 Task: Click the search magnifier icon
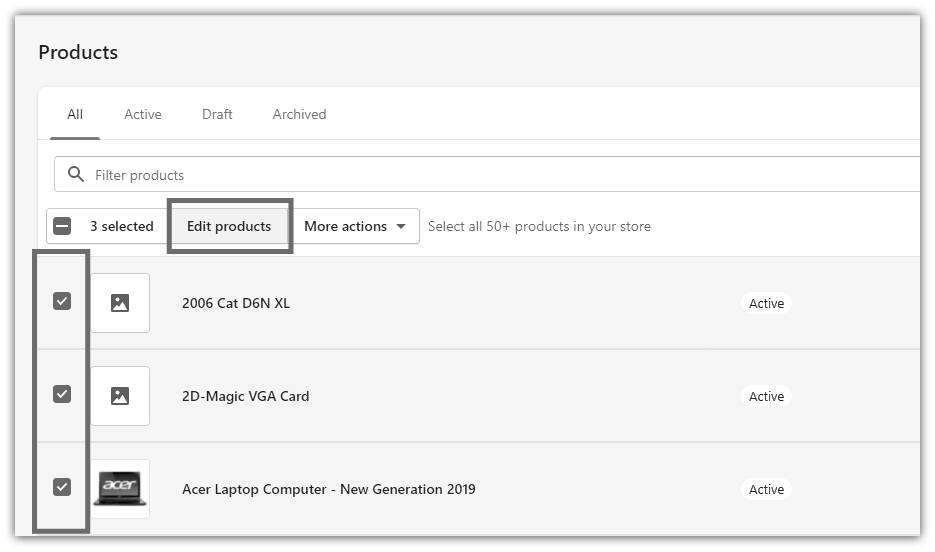pos(76,174)
